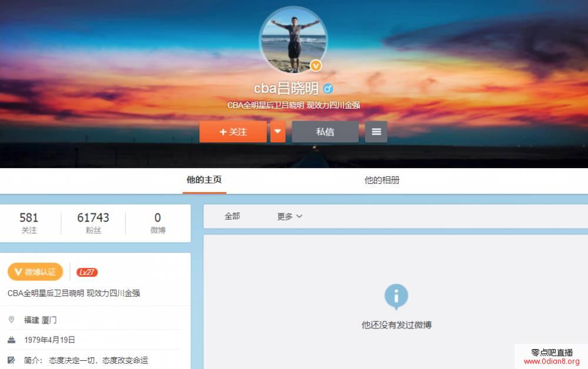Open the 0 微博 posts count
The width and height of the screenshot is (588, 369).
tap(158, 223)
